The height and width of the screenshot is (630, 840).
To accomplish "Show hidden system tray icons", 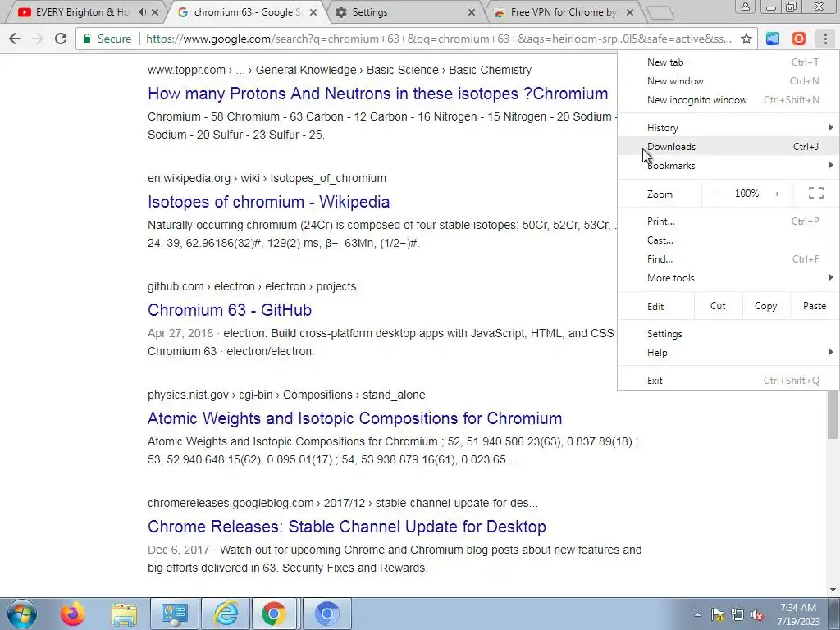I will 697,614.
